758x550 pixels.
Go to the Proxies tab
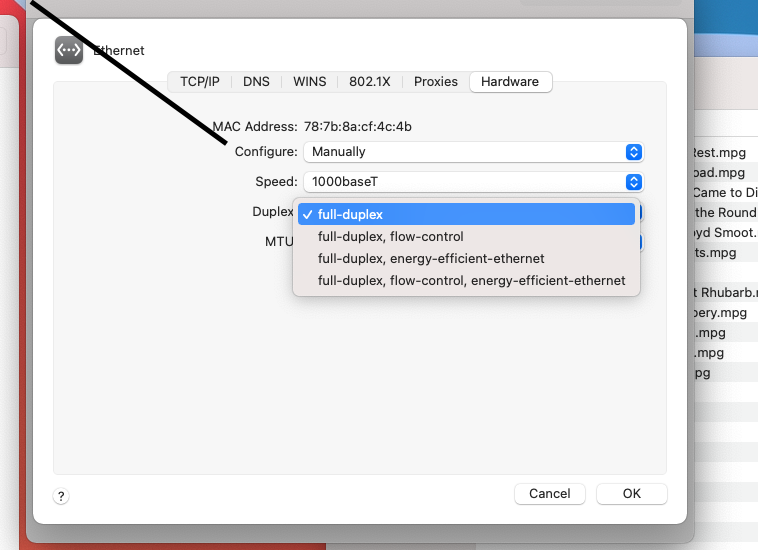click(436, 82)
